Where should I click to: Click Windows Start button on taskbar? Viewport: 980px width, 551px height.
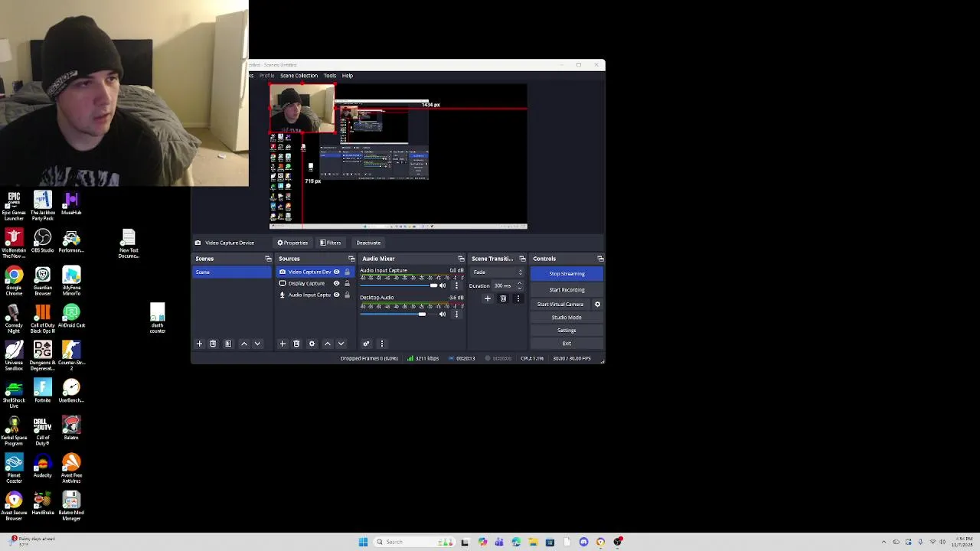click(363, 542)
